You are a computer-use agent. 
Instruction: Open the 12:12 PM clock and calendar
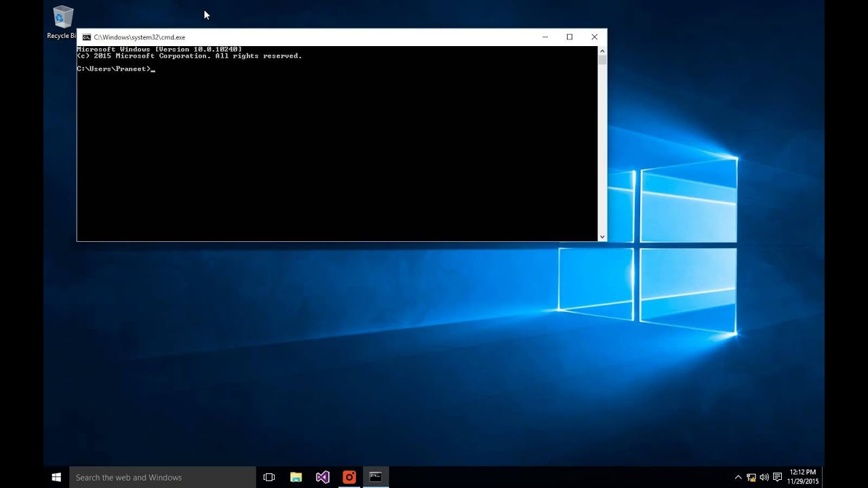tap(803, 477)
